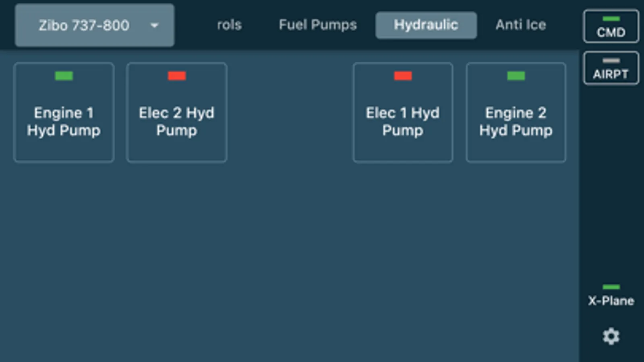Switch to the Fuel Pumps tab
The image size is (644, 362).
318,25
